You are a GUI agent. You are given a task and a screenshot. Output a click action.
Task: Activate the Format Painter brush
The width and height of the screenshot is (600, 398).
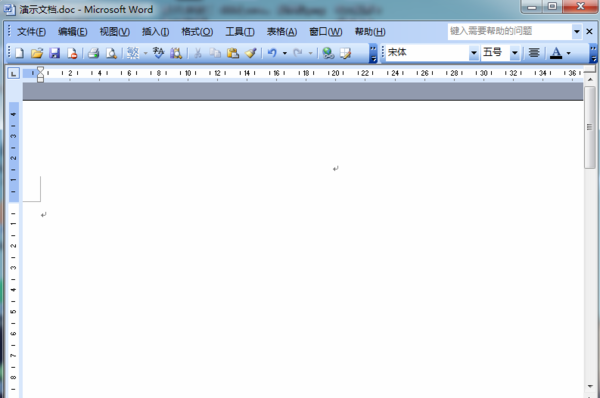251,53
